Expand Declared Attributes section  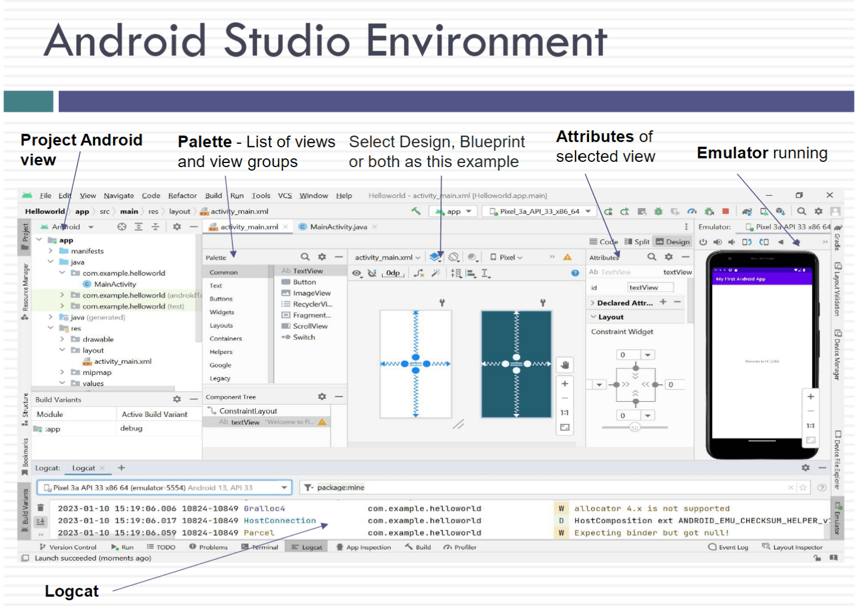[x=593, y=303]
